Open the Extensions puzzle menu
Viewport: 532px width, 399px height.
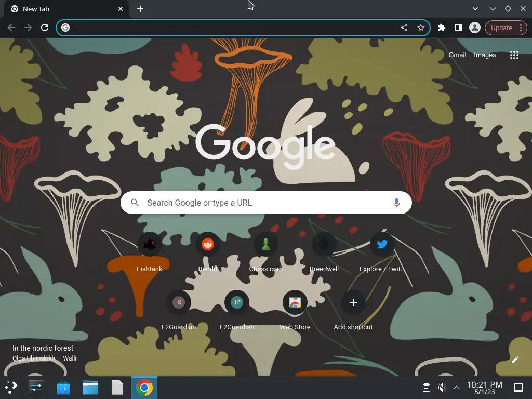tap(442, 28)
